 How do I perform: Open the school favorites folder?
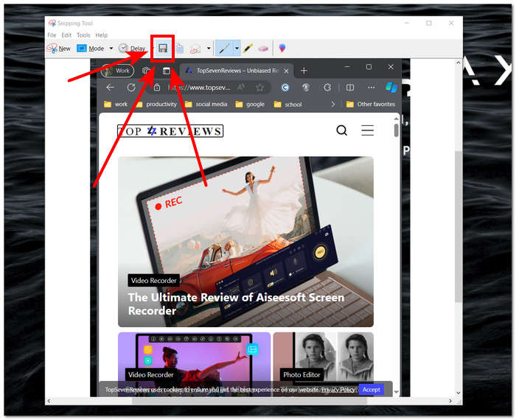pyautogui.click(x=288, y=104)
